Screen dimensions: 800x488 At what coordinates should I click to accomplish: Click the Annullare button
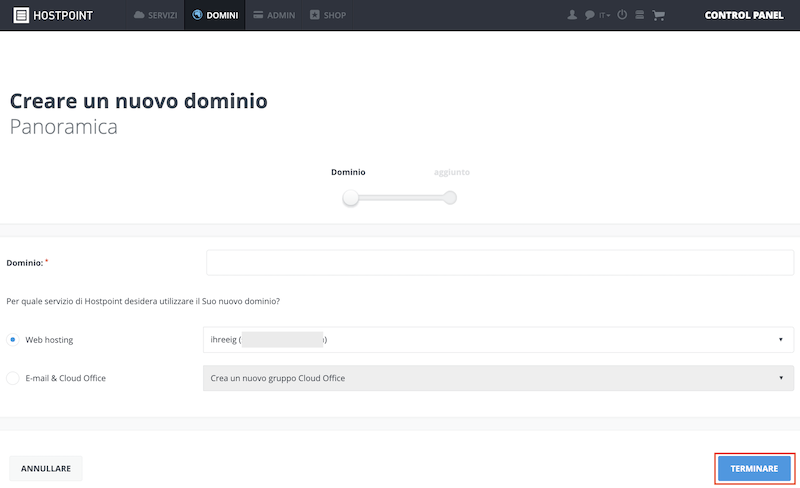coord(46,469)
